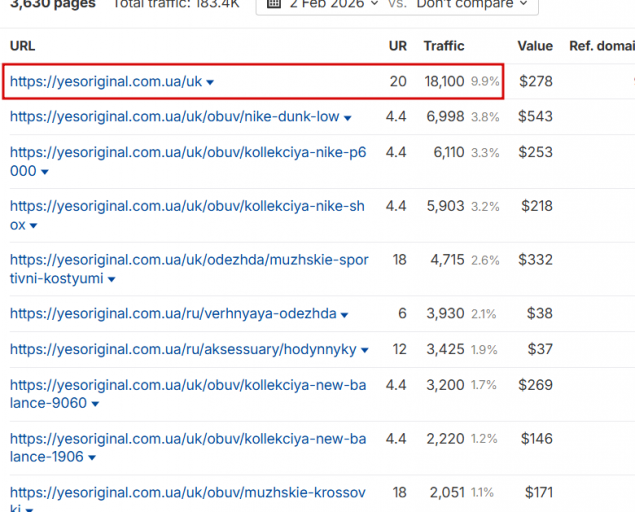The image size is (635, 512).
Task: Select the traffic value 3,425
Action: (x=445, y=349)
